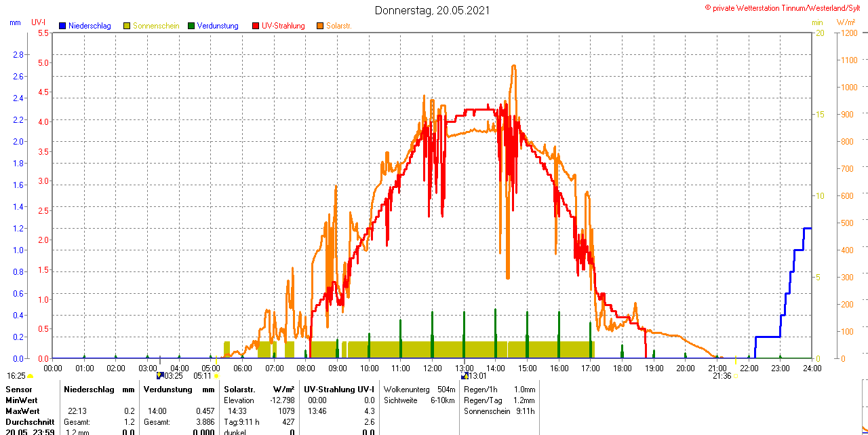Image resolution: width=868 pixels, height=435 pixels.
Task: Select the Niederschlag legend label
Action: pos(90,26)
